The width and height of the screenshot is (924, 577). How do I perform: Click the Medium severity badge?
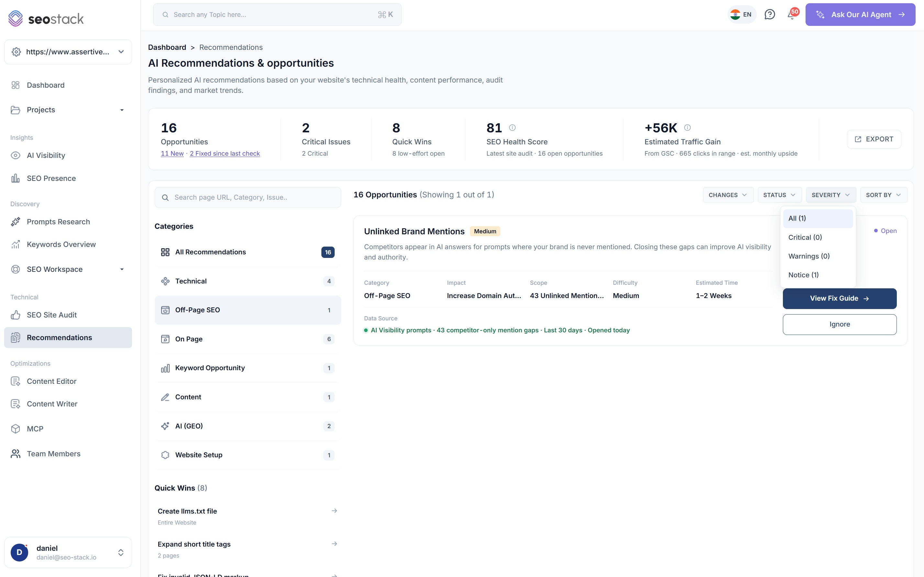(485, 231)
